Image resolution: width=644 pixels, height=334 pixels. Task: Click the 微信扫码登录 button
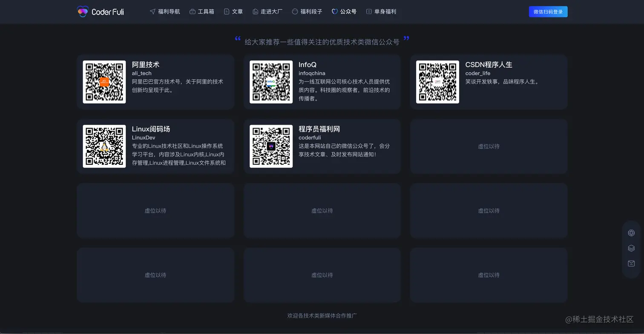pos(548,11)
